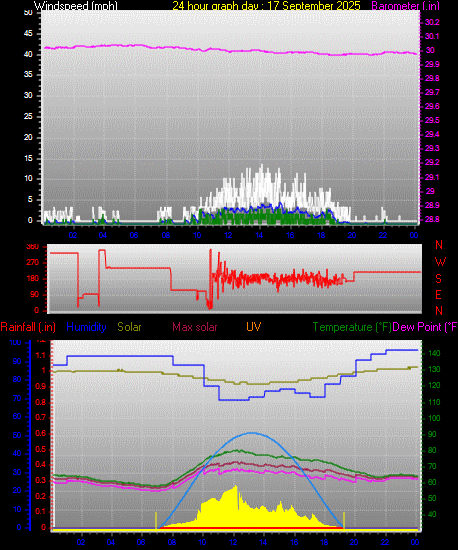Click the 30 barometer scale value
This screenshot has height=550, width=458.
pyautogui.click(x=430, y=50)
